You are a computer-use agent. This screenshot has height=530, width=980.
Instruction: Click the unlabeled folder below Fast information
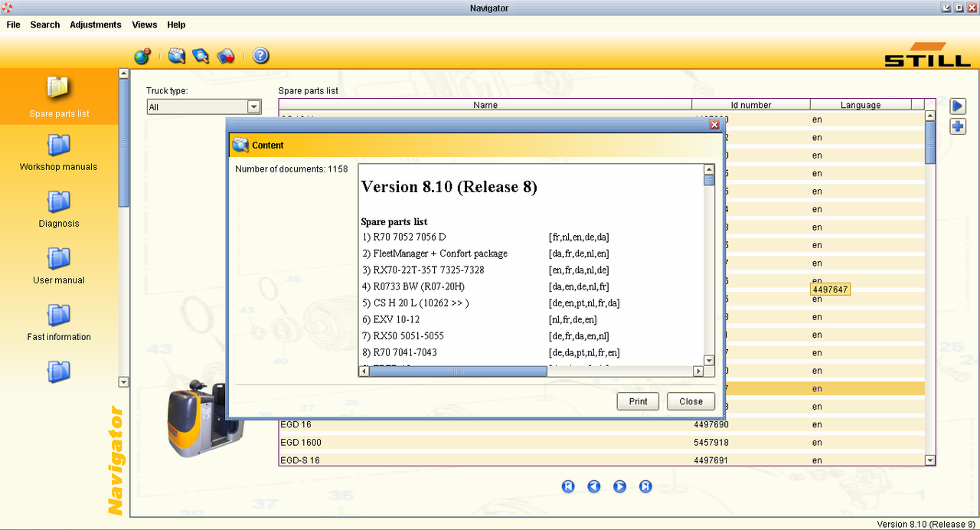(x=59, y=371)
